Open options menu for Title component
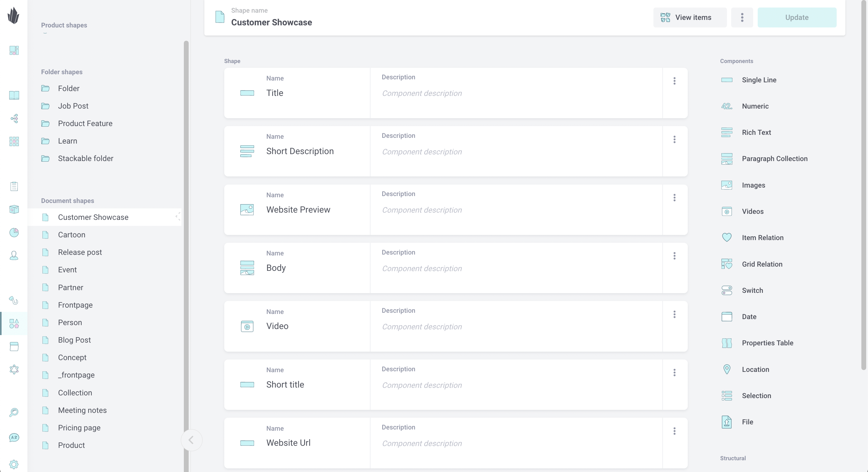Viewport: 868px width, 472px height. (674, 81)
